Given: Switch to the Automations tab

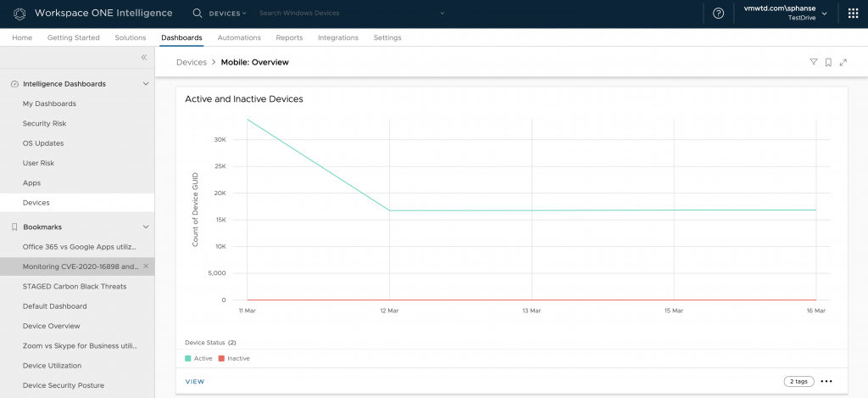Looking at the screenshot, I should [239, 38].
